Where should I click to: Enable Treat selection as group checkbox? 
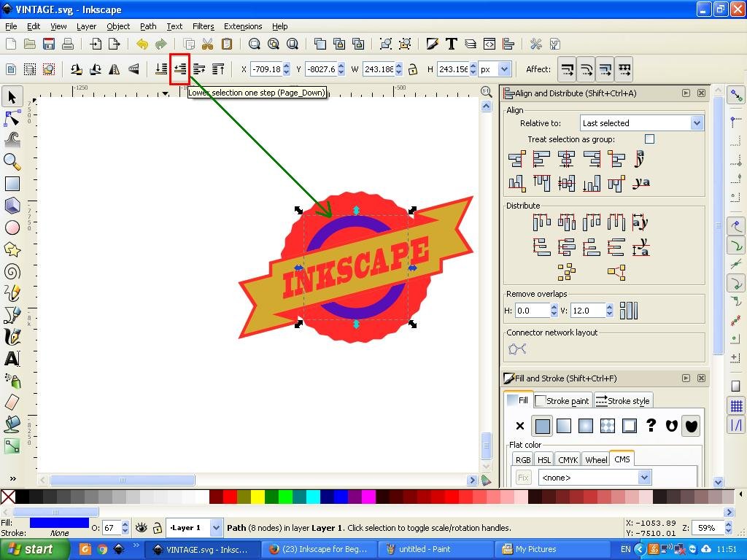point(649,139)
